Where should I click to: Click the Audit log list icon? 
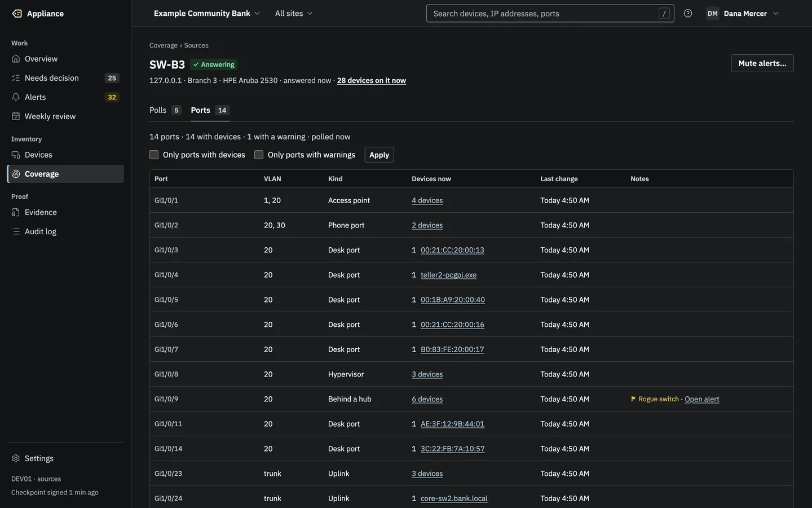16,231
